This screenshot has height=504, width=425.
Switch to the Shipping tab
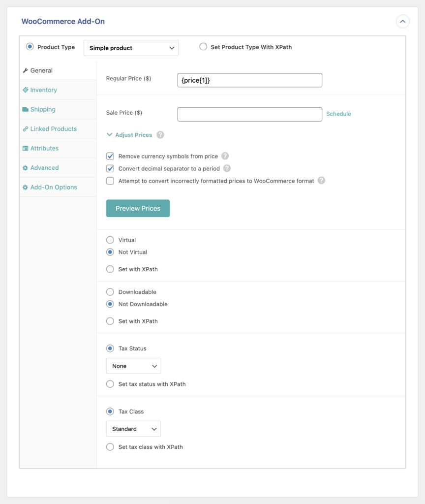43,109
